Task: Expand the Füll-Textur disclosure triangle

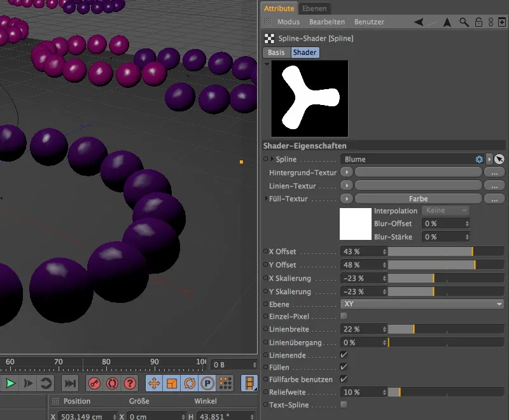Action: 266,199
